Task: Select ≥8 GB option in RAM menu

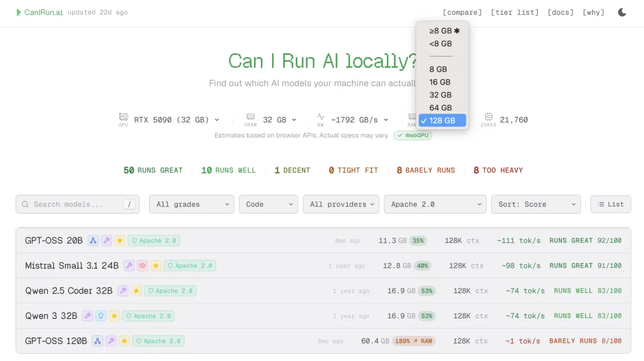Action: click(x=442, y=31)
